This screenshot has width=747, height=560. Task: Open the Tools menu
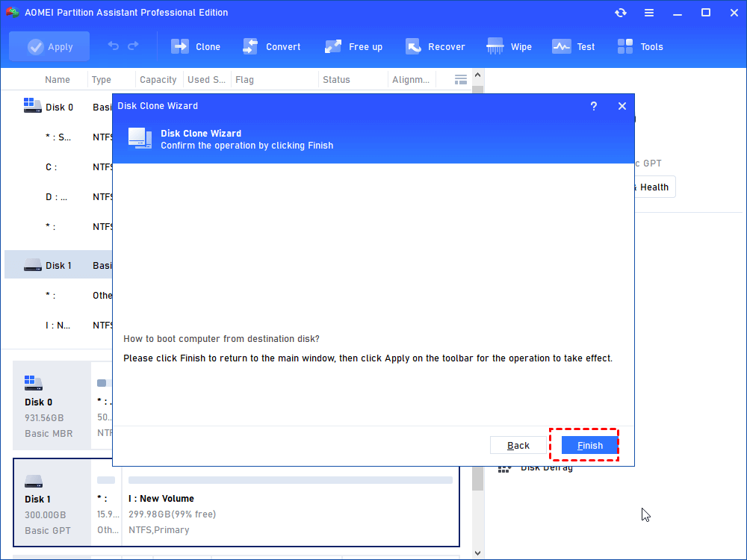point(640,46)
